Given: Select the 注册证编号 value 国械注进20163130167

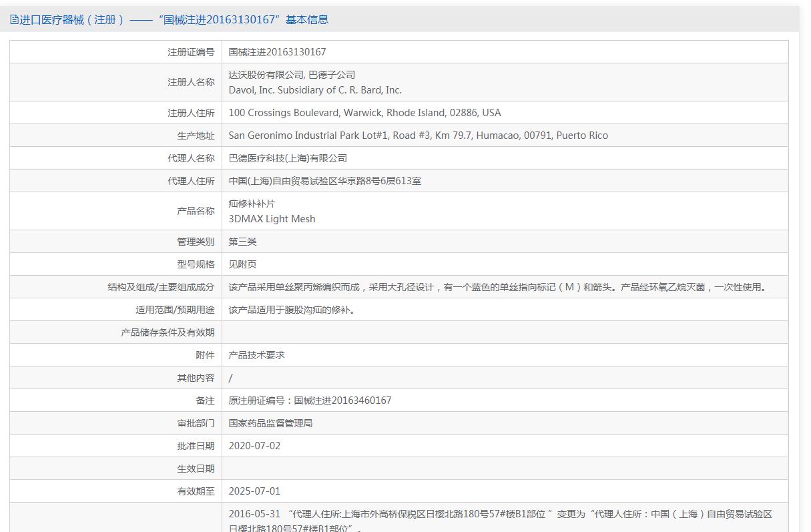Looking at the screenshot, I should click(277, 52).
